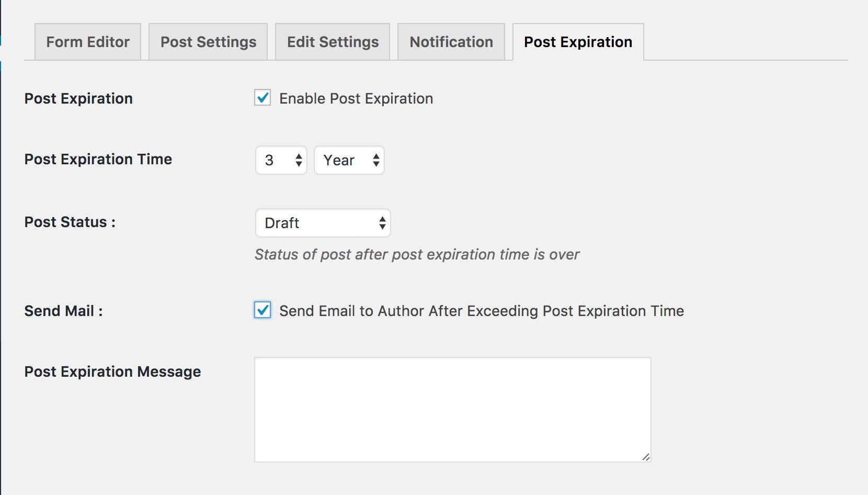The image size is (868, 495).
Task: Toggle Send Email to Author checkbox
Action: point(262,310)
